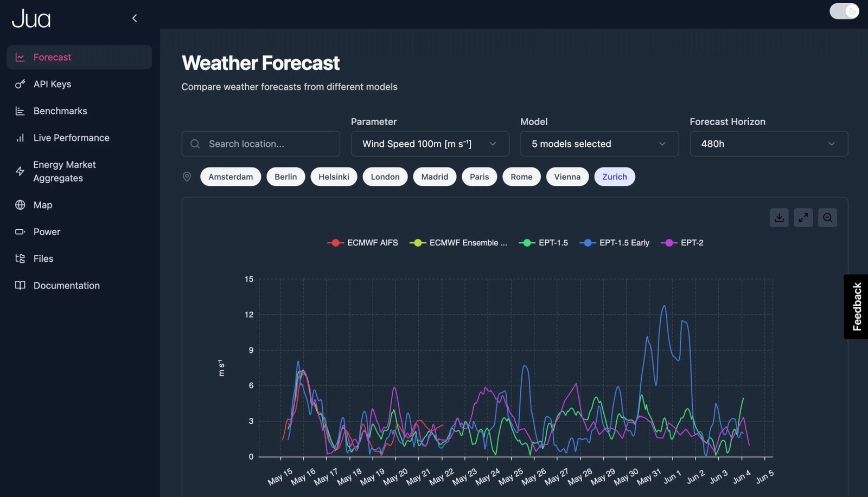Screen dimensions: 868x497
Task: Open the Parameter dropdown
Action: [x=430, y=144]
